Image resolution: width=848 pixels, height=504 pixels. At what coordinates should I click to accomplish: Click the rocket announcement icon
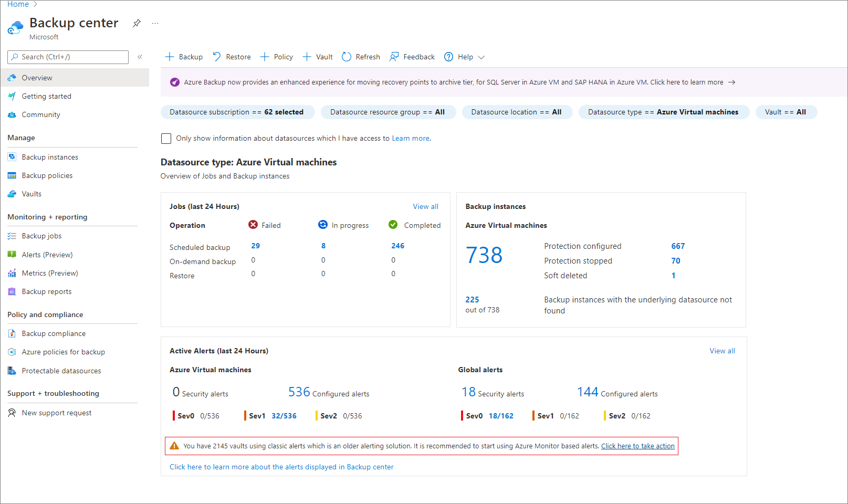pyautogui.click(x=175, y=82)
